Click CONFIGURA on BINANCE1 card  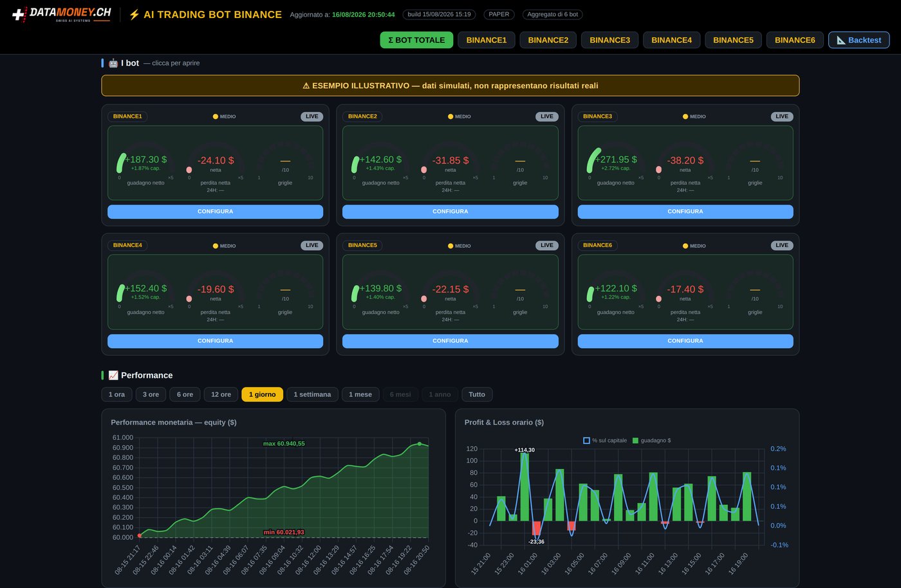pyautogui.click(x=215, y=212)
